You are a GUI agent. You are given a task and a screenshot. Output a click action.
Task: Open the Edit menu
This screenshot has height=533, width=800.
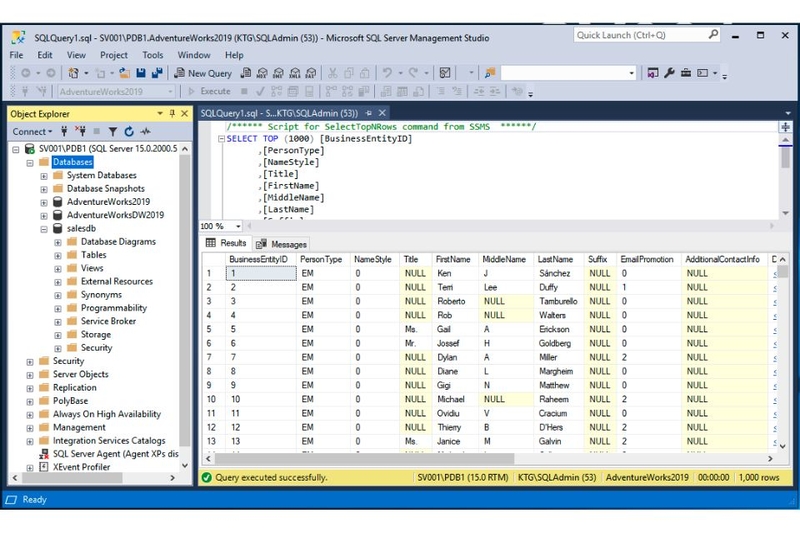coord(45,55)
